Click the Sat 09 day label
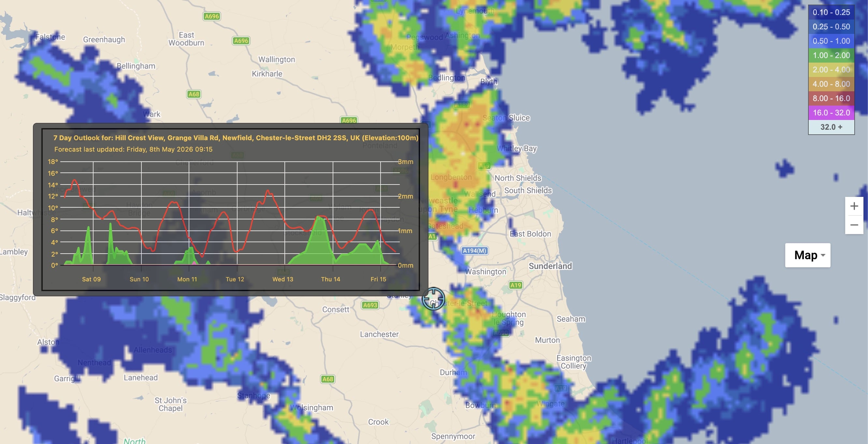The image size is (868, 444). pos(91,279)
